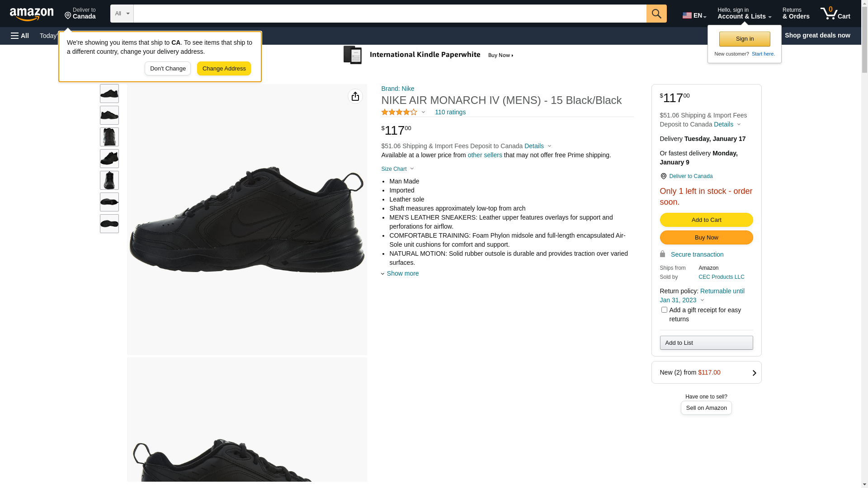The height and width of the screenshot is (488, 868).
Task: Click the Amazon logo
Action: (32, 14)
